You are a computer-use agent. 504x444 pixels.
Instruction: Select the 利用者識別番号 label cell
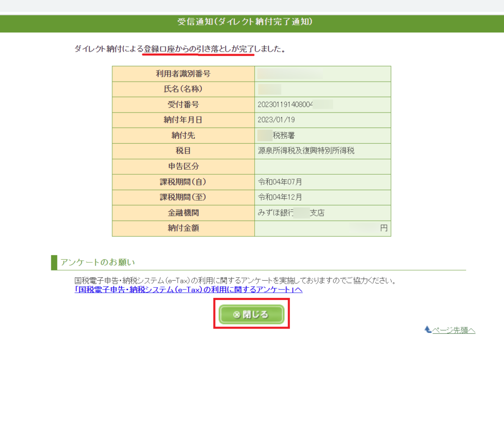(183, 74)
